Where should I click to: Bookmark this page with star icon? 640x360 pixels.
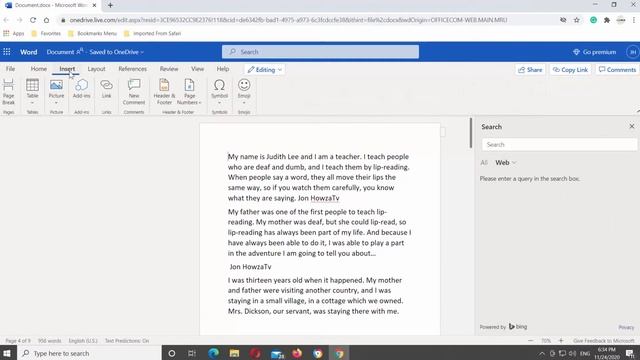(576, 20)
